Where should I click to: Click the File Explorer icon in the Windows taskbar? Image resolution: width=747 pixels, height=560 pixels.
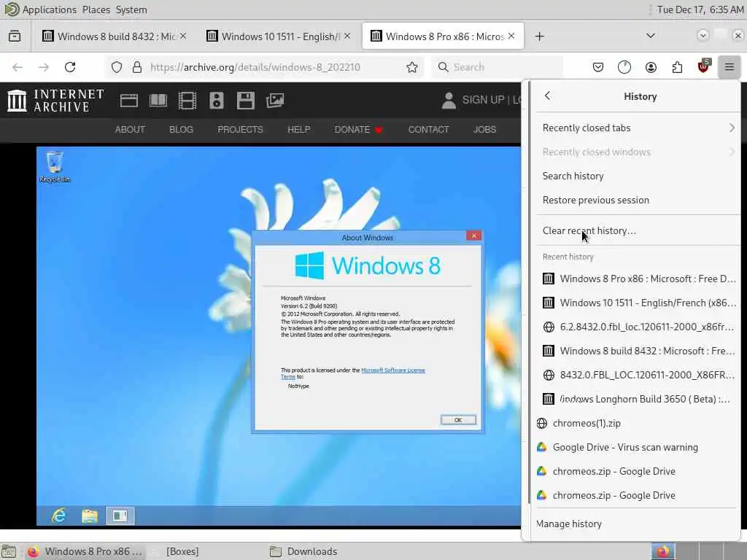coord(90,516)
